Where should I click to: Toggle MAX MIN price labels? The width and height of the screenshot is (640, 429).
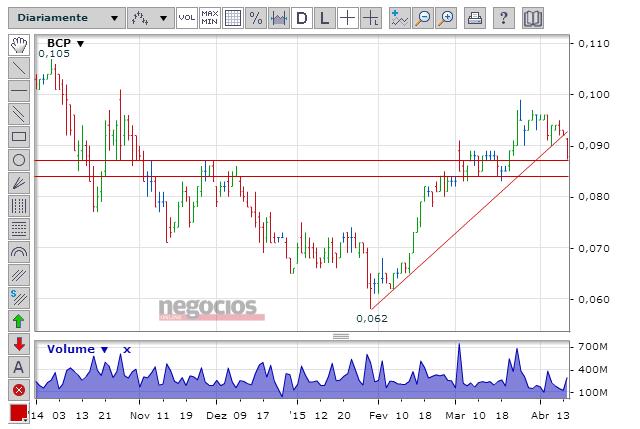point(210,18)
